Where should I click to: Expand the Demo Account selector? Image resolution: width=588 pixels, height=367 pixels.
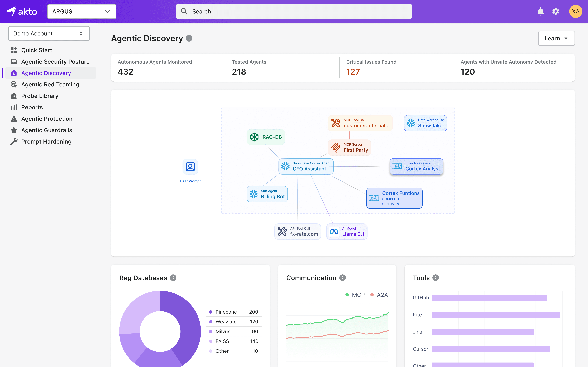(49, 34)
